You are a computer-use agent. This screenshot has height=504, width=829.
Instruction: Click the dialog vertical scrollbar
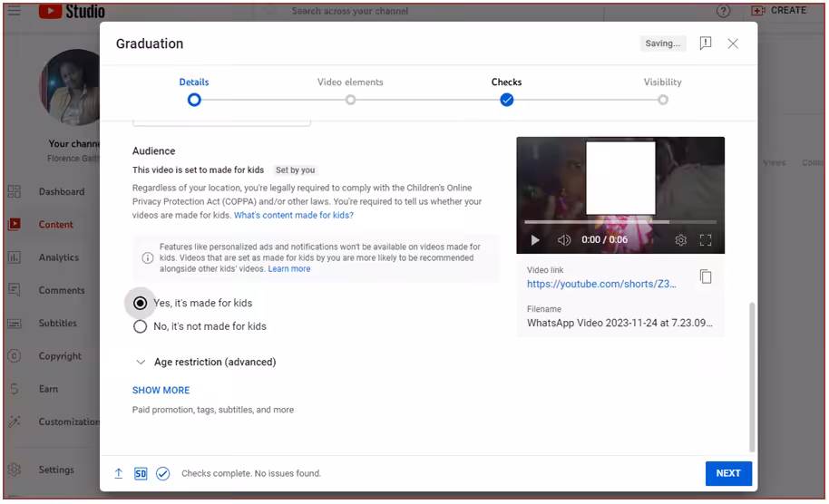752,377
